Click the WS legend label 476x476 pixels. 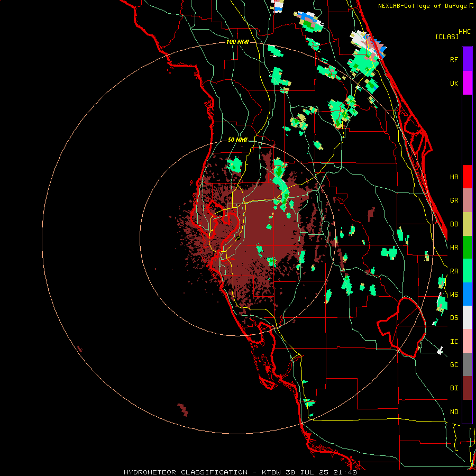(x=454, y=295)
